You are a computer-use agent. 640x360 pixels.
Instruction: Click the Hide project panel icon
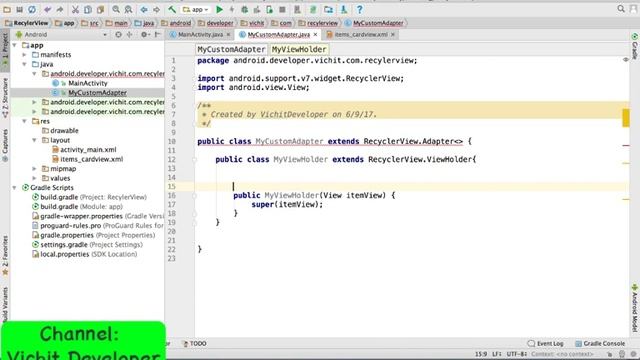coord(157,35)
